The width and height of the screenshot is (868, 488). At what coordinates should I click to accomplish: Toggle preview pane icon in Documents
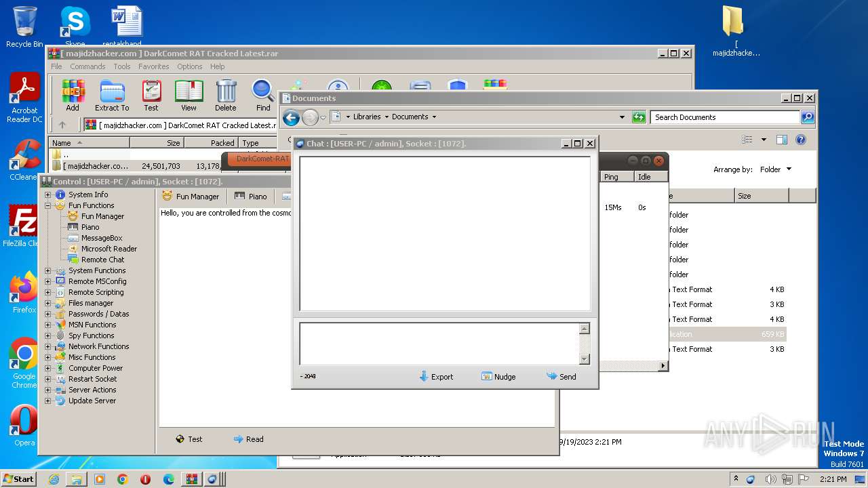tap(782, 140)
